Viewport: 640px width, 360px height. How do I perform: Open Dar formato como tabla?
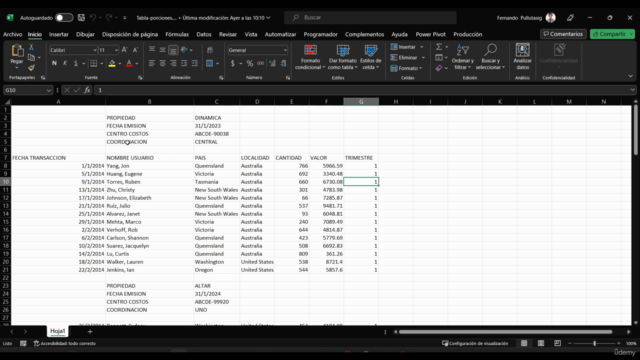(x=343, y=57)
